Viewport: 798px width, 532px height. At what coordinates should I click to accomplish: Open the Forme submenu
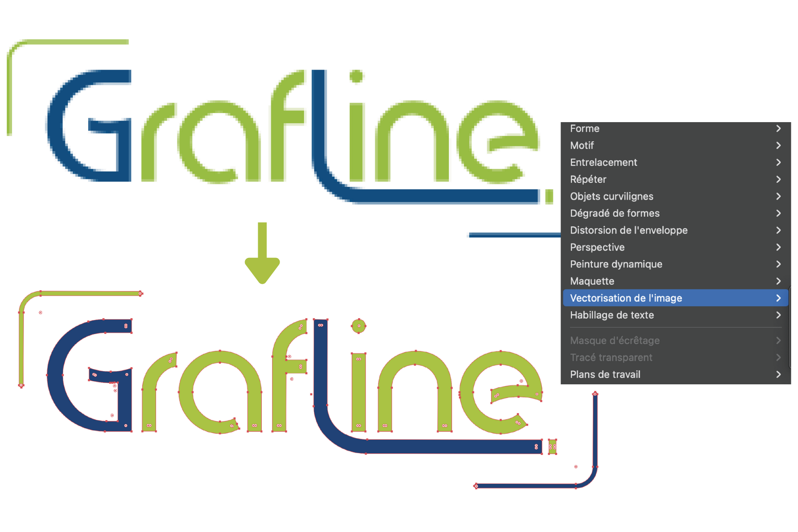coord(585,129)
